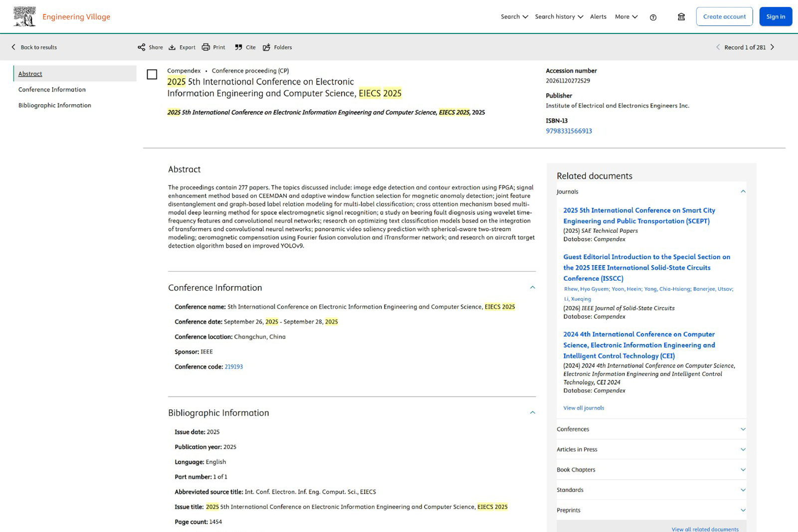Open conference code 219193 link

tap(234, 367)
